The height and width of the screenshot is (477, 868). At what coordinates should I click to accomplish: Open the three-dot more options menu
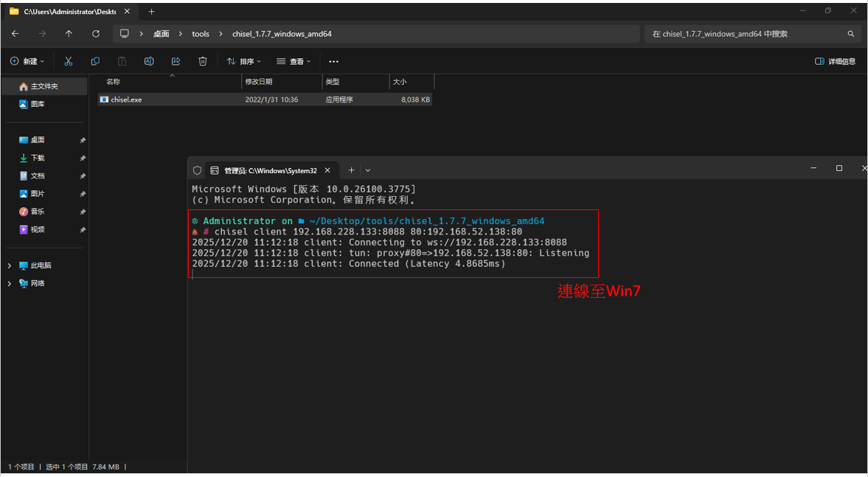[333, 61]
